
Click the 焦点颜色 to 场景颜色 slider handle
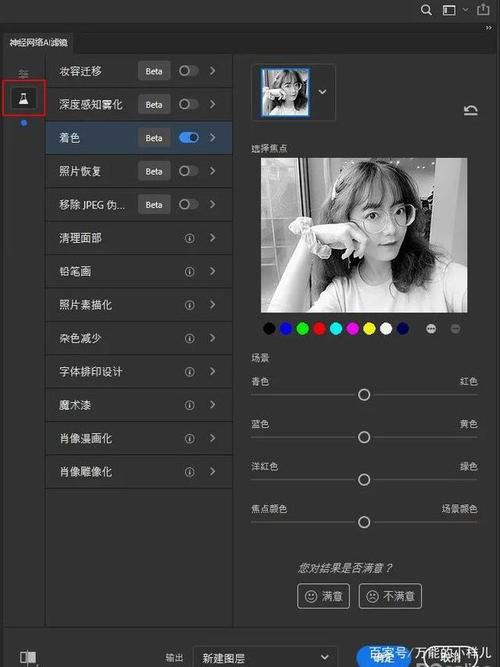coord(364,522)
